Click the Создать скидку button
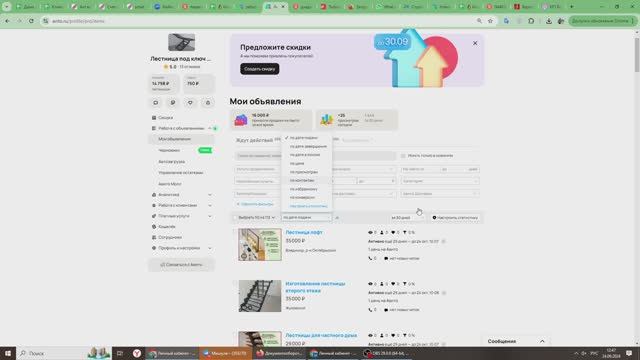 coord(260,69)
